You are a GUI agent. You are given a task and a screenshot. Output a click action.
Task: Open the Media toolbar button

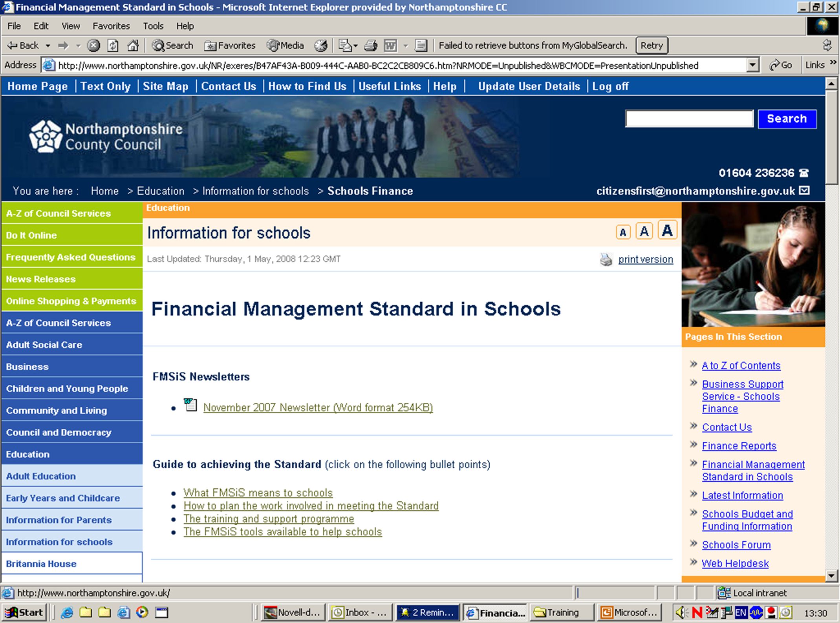[x=285, y=46]
